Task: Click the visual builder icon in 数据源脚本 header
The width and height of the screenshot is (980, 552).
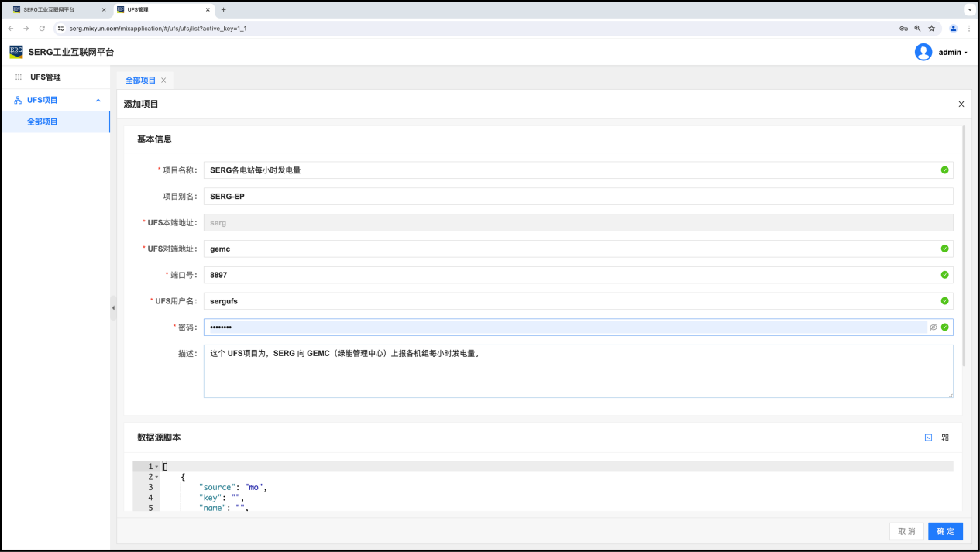Action: tap(945, 437)
